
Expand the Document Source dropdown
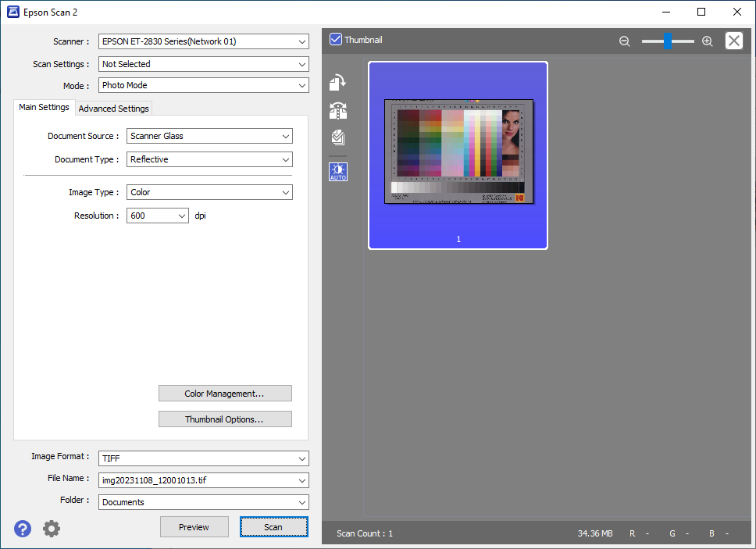click(x=209, y=136)
